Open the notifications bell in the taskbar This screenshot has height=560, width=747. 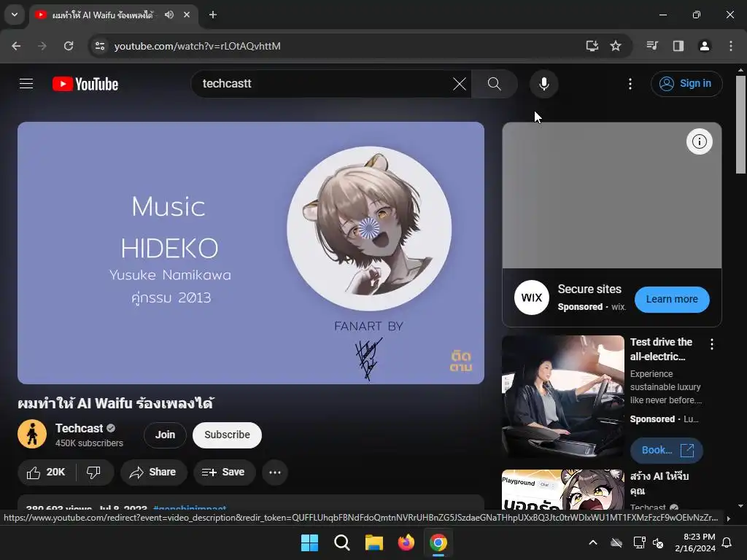pyautogui.click(x=727, y=542)
